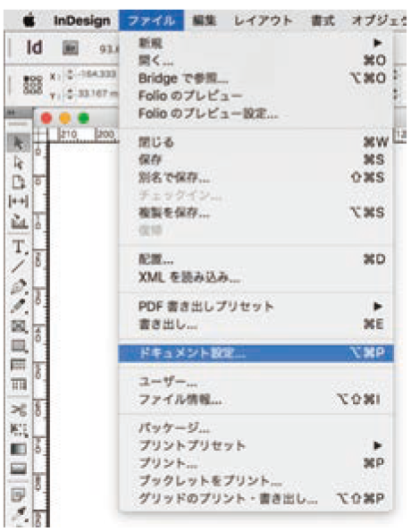Open ファイル情報...
Viewport: 411px width, 532px height.
click(256, 400)
